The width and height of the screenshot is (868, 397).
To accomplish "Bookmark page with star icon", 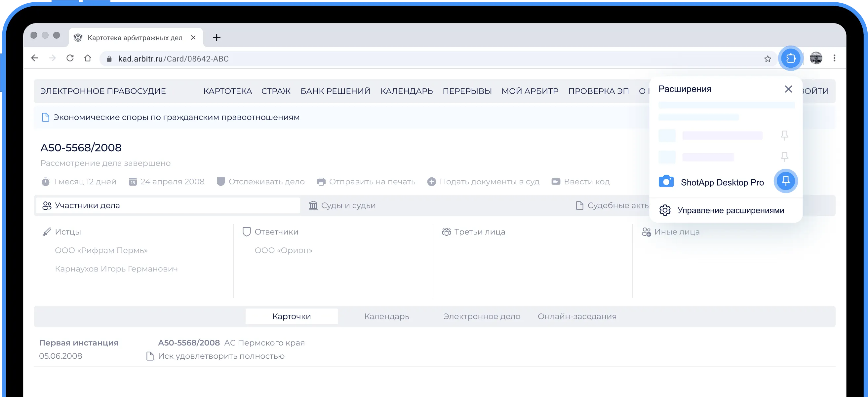I will [x=768, y=59].
